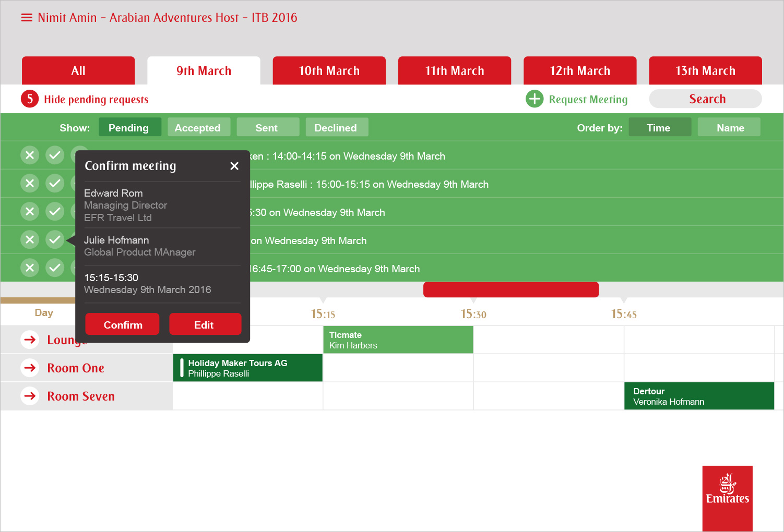Switch to the 10th March tab

pos(329,71)
